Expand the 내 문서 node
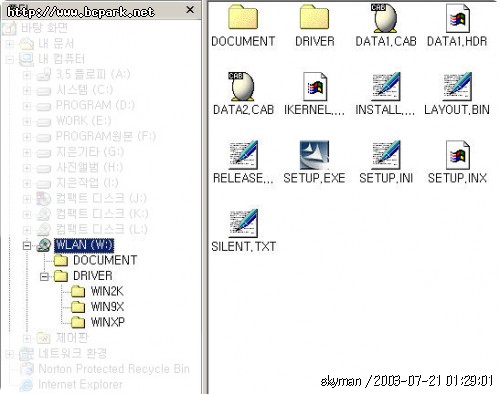This screenshot has height=394, width=500. [10, 44]
